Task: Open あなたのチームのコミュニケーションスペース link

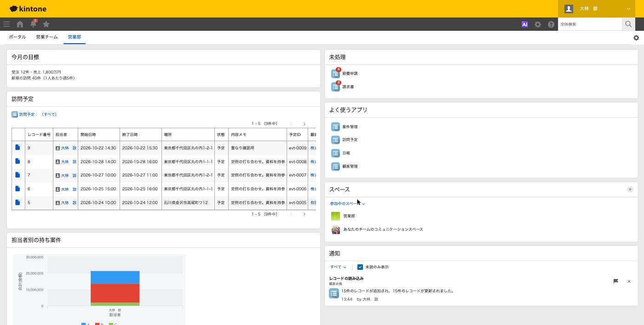Action: 383,229
